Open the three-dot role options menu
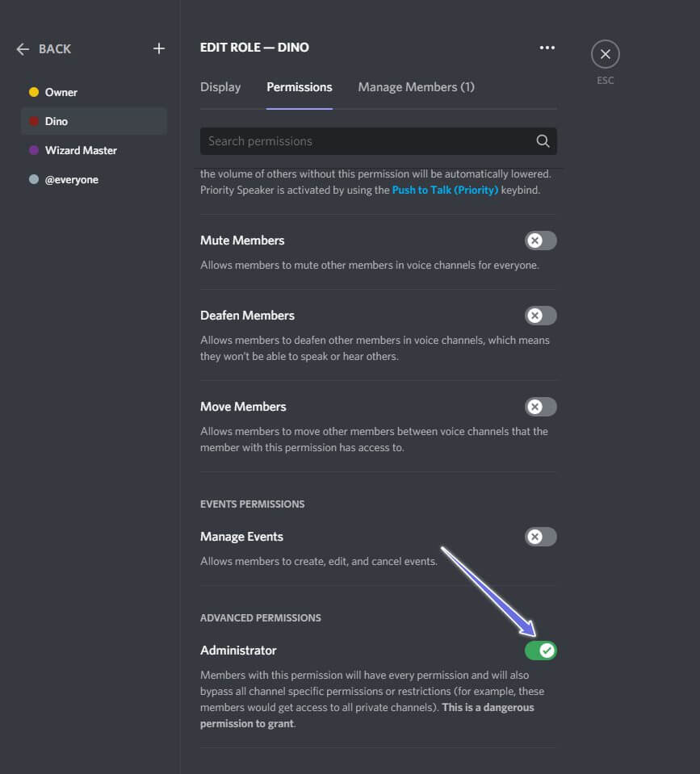 (x=547, y=48)
